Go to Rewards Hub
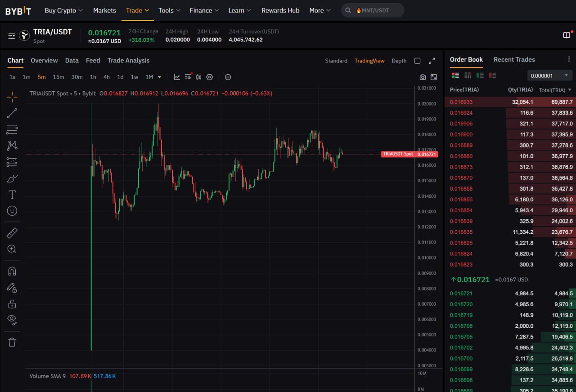Image resolution: width=576 pixels, height=392 pixels. 280,10
